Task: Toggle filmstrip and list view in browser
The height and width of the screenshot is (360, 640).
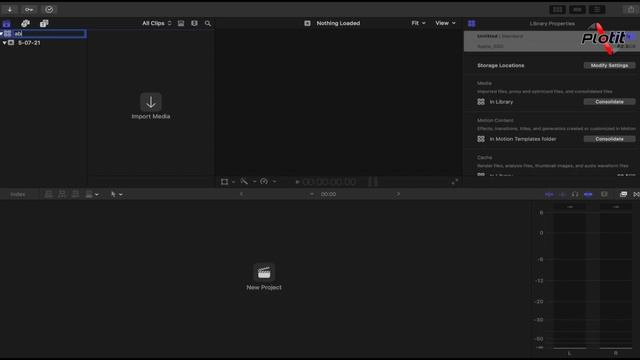Action: coord(194,23)
